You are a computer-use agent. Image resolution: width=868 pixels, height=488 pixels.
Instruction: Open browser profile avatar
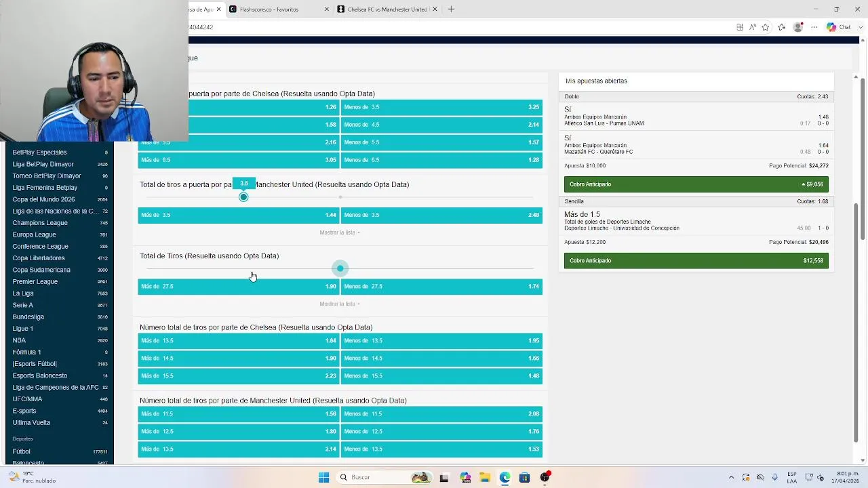798,27
